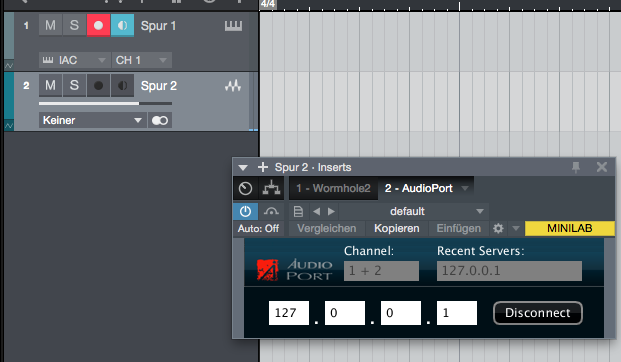Click Einfügen button
621x362 pixels.
coord(459,229)
